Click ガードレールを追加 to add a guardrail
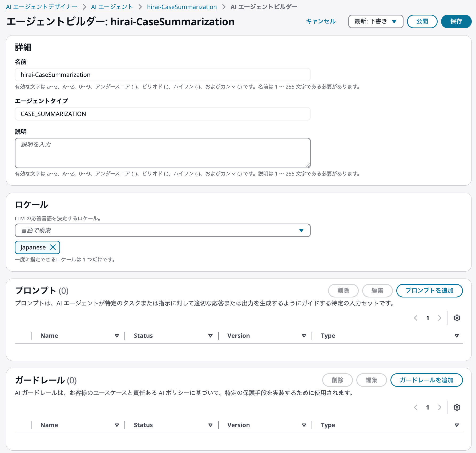The image size is (476, 453). pos(426,380)
